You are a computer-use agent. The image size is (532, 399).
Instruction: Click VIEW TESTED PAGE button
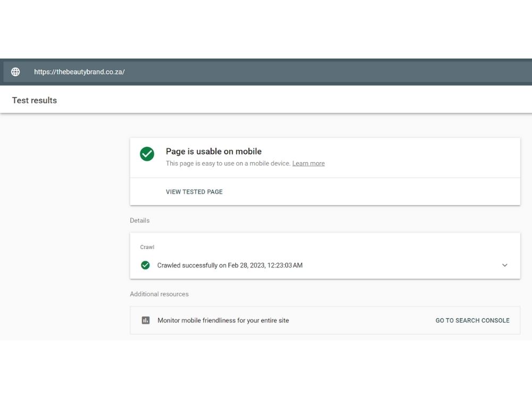coord(194,192)
